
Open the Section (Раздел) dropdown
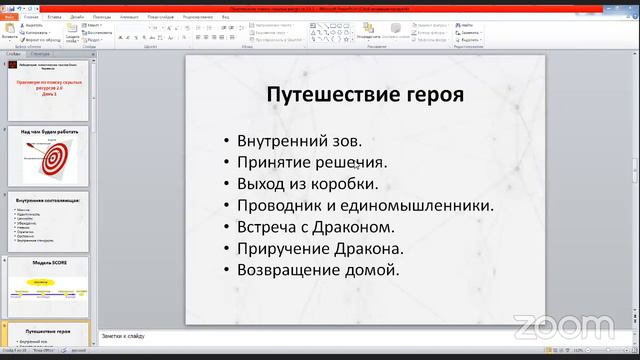pos(93,40)
